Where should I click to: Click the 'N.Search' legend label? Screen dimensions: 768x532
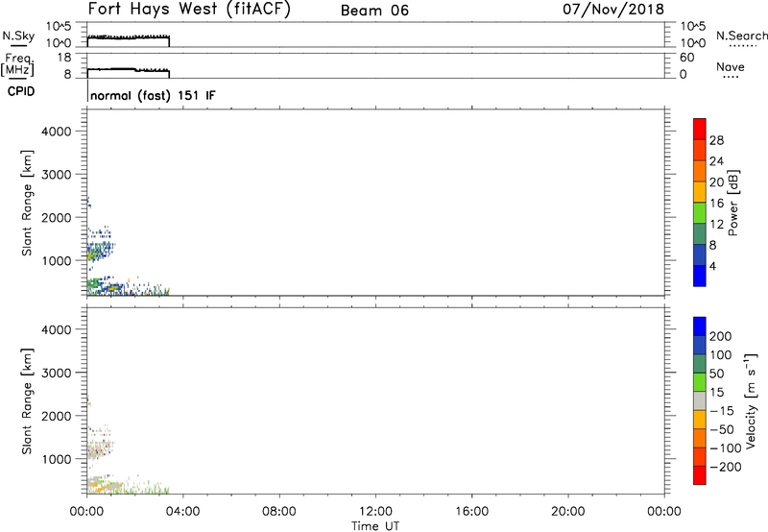click(741, 36)
